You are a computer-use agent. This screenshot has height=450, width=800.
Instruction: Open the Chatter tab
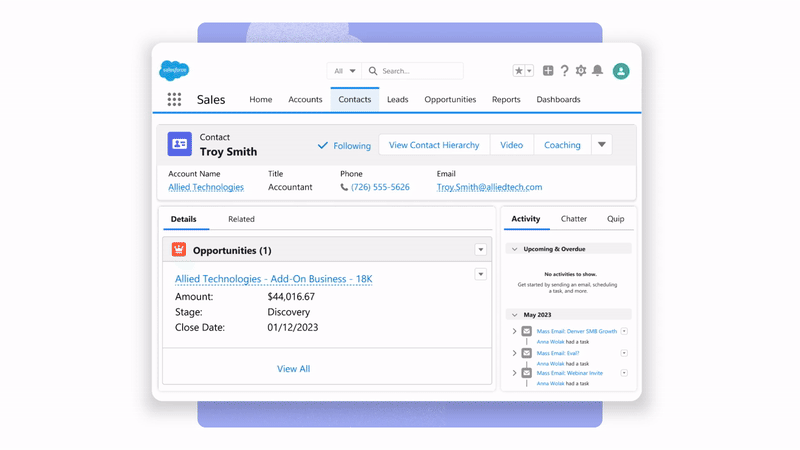pos(574,219)
